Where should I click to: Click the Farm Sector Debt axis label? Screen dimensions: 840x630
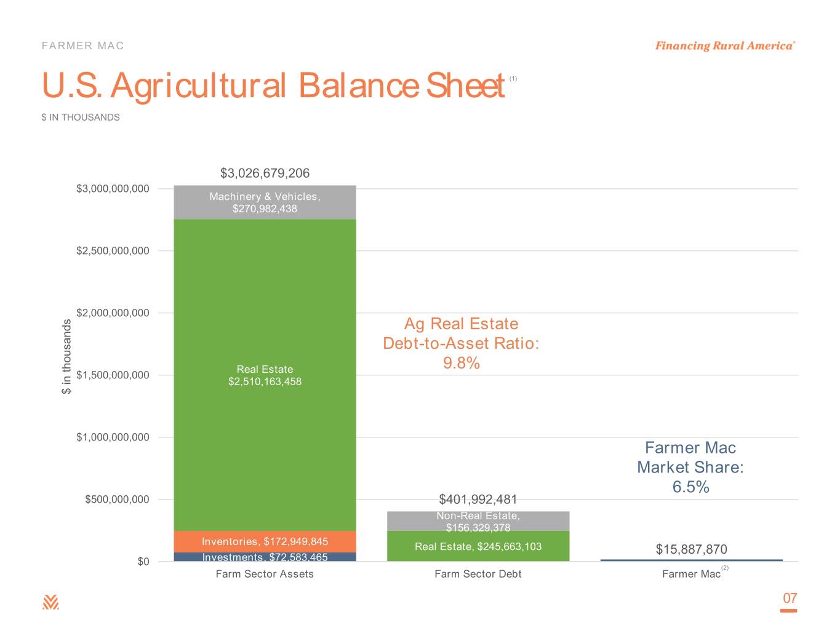pyautogui.click(x=478, y=574)
